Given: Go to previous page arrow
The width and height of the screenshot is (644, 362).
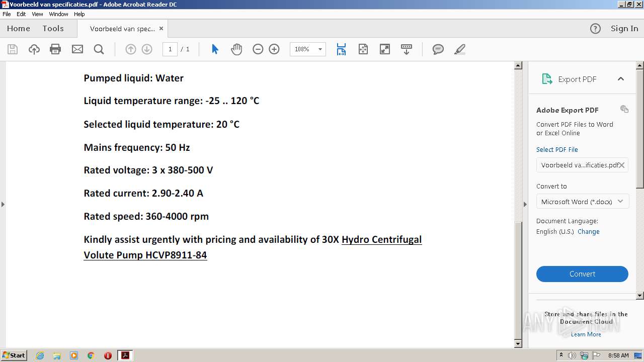Looking at the screenshot, I should 131,49.
